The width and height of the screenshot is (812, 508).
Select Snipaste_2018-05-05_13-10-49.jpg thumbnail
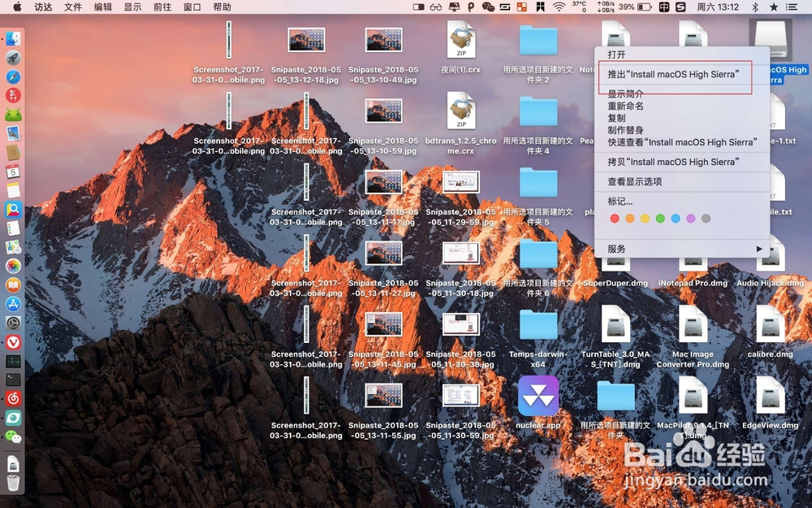(384, 40)
